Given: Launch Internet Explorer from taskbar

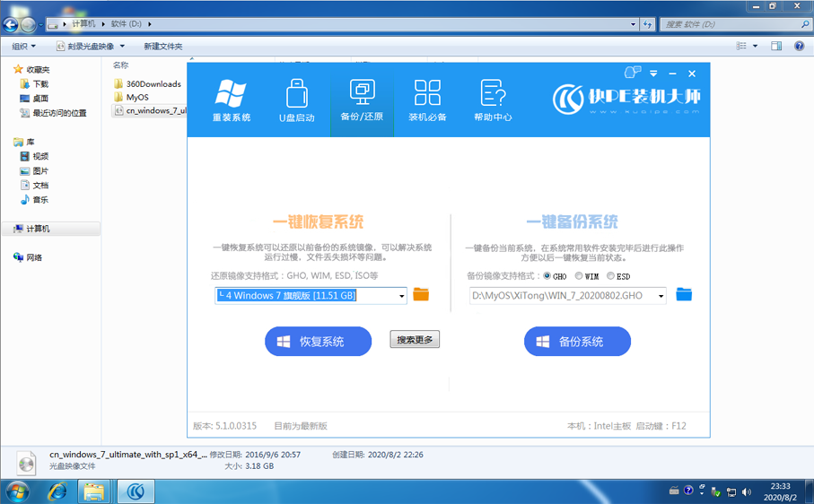Looking at the screenshot, I should click(57, 491).
